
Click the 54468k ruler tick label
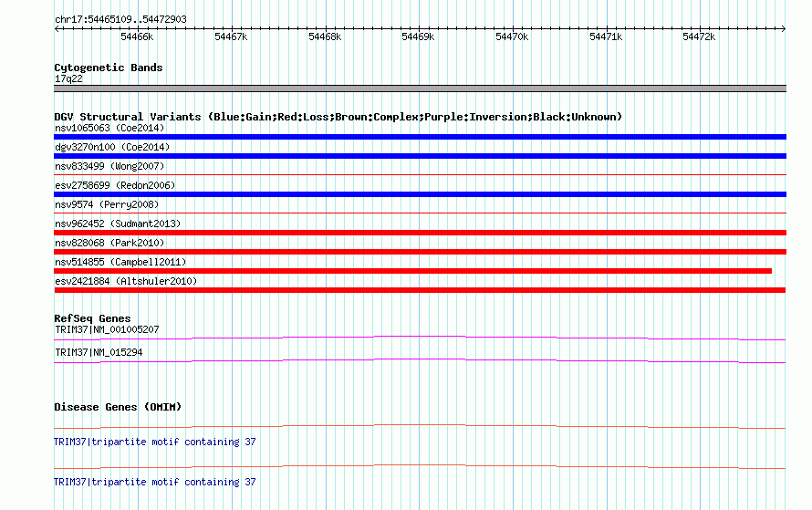click(x=325, y=36)
